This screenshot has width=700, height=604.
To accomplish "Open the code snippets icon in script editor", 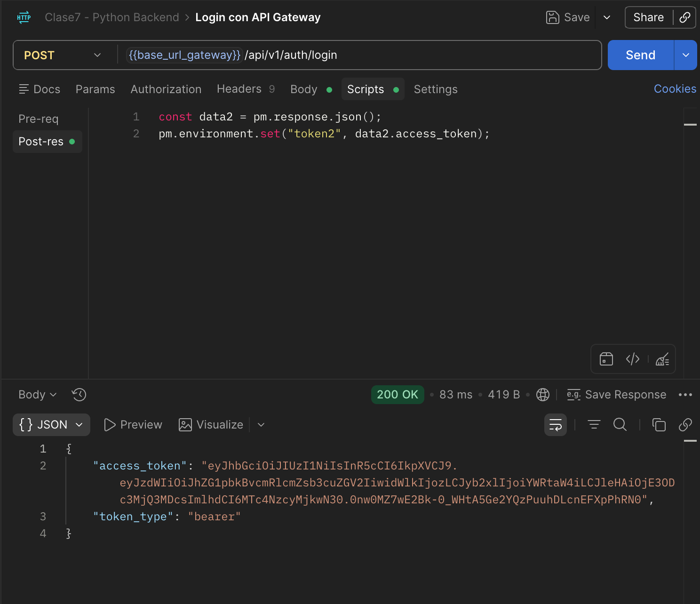I will (x=633, y=359).
